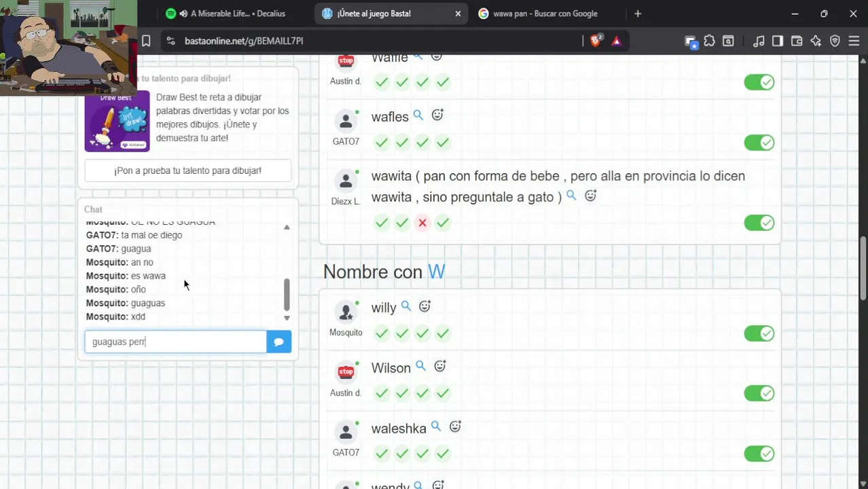
Task: Open the music note playlist icon
Action: 759,41
